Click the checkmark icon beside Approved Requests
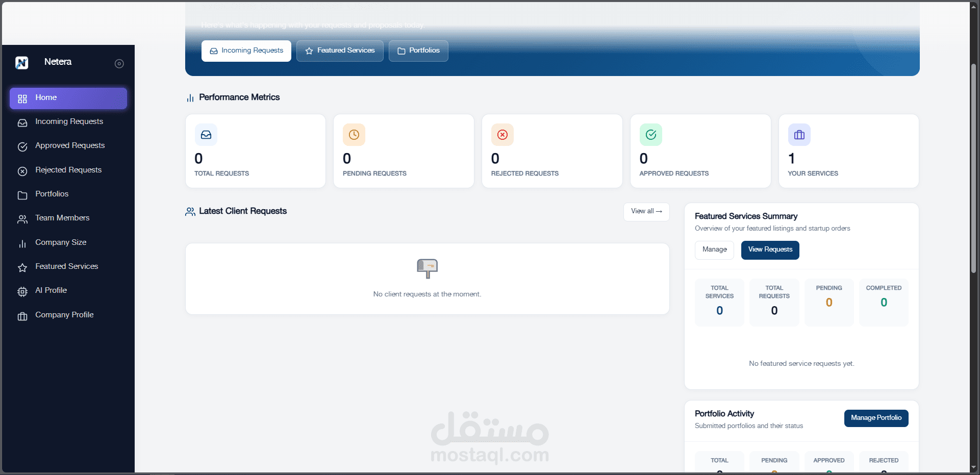The image size is (980, 475). point(22,147)
